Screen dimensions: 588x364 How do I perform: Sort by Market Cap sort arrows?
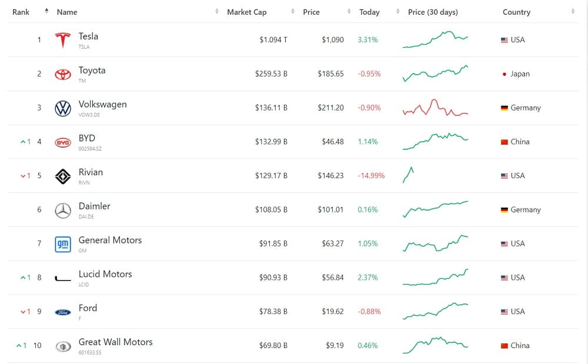click(293, 11)
